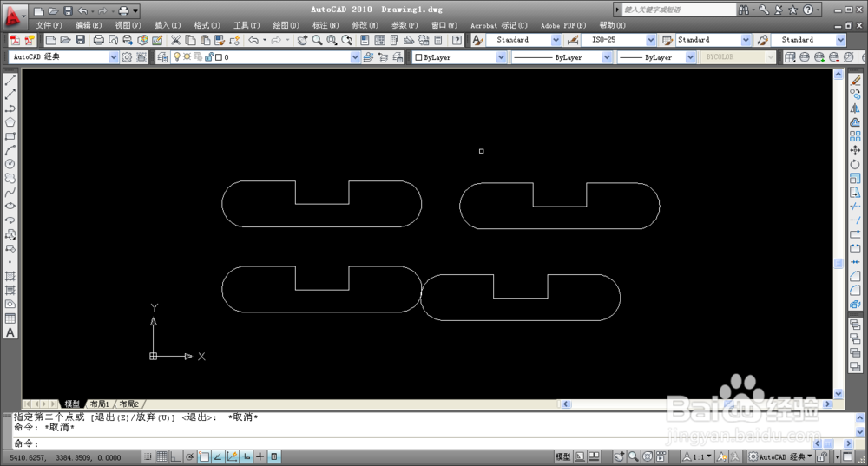The width and height of the screenshot is (868, 466).
Task: Click the Cut scissors icon
Action: (x=175, y=40)
